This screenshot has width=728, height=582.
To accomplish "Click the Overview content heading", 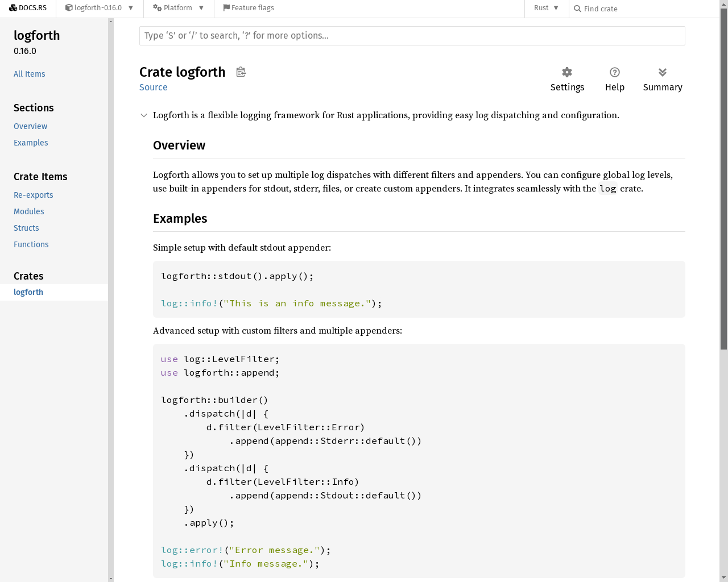I will pyautogui.click(x=179, y=145).
